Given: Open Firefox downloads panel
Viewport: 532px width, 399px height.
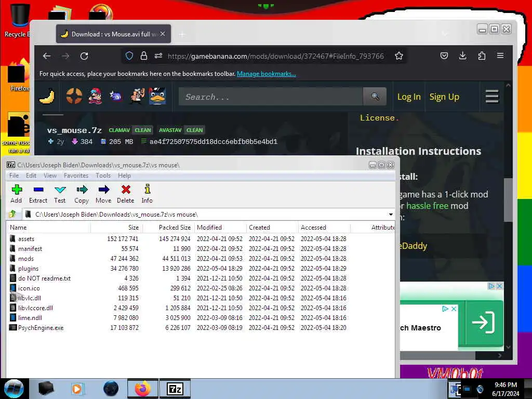Looking at the screenshot, I should coord(462,56).
